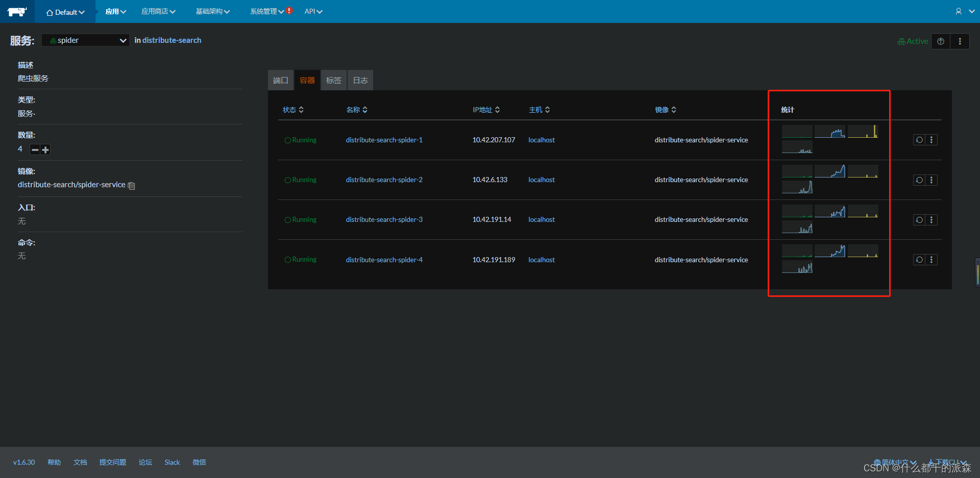Click the second-line teal sparkline for spider-4

click(x=797, y=267)
